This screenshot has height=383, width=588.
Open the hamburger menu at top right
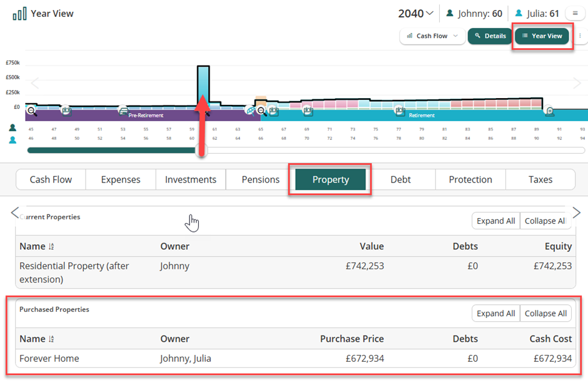point(575,13)
